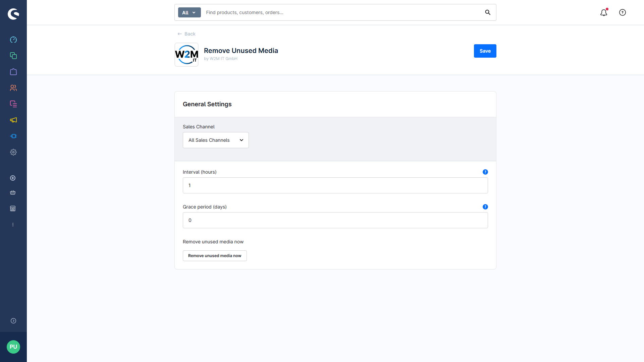Show help for Grace period (days)

485,207
